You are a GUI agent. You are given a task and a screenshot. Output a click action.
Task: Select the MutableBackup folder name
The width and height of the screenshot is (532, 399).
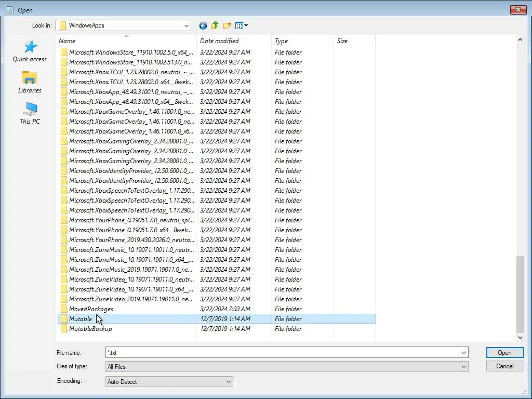90,328
